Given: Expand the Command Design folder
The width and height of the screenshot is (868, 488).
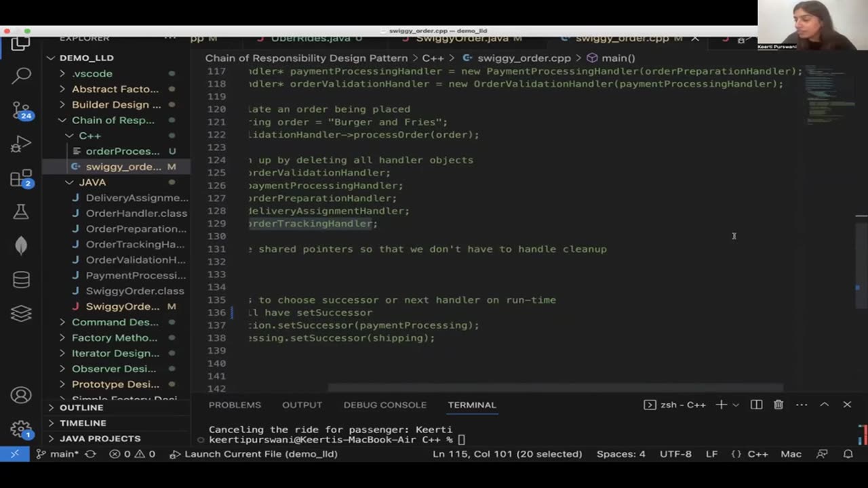Looking at the screenshot, I should point(117,322).
